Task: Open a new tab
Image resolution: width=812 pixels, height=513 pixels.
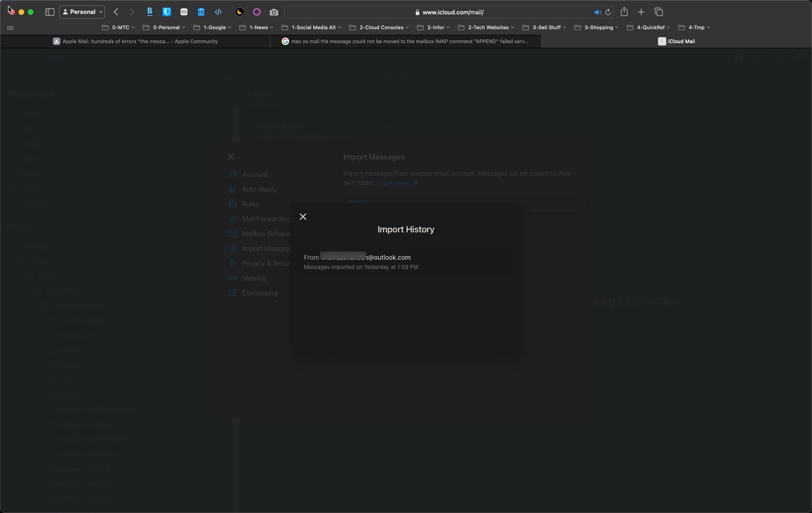Action: [x=641, y=12]
